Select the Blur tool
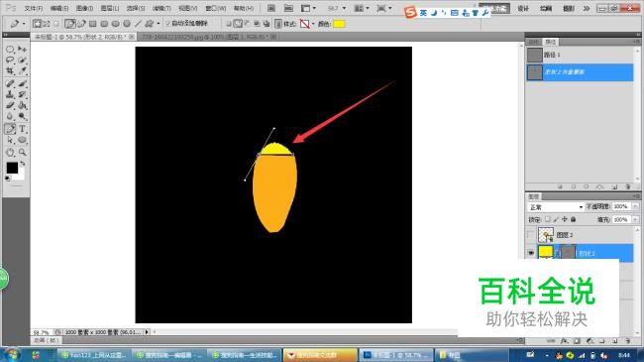 tap(10, 117)
